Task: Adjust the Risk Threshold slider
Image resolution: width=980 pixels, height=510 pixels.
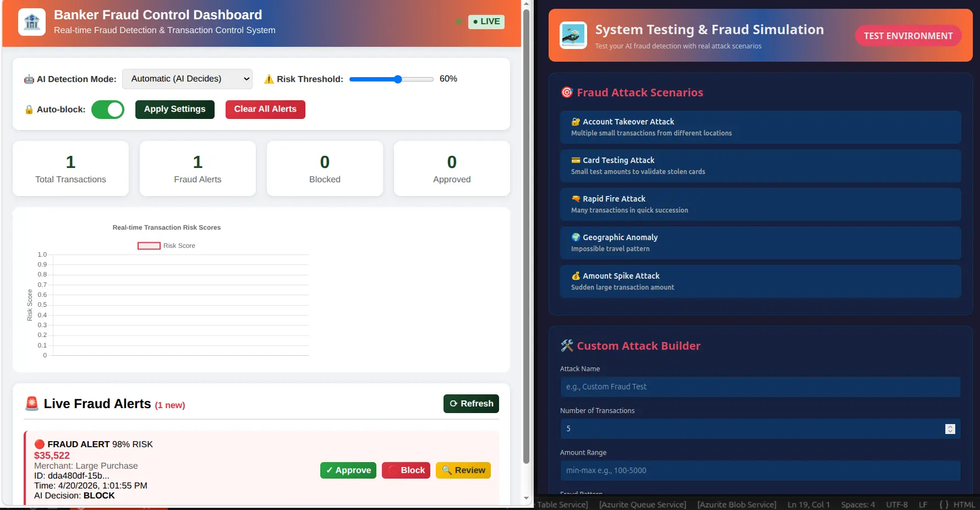Action: tap(391, 79)
